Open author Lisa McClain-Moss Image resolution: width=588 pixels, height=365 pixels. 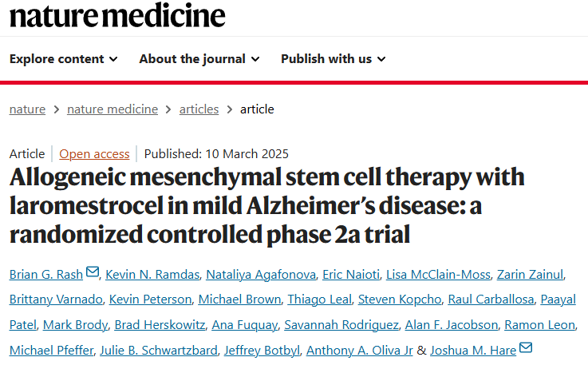[436, 275]
